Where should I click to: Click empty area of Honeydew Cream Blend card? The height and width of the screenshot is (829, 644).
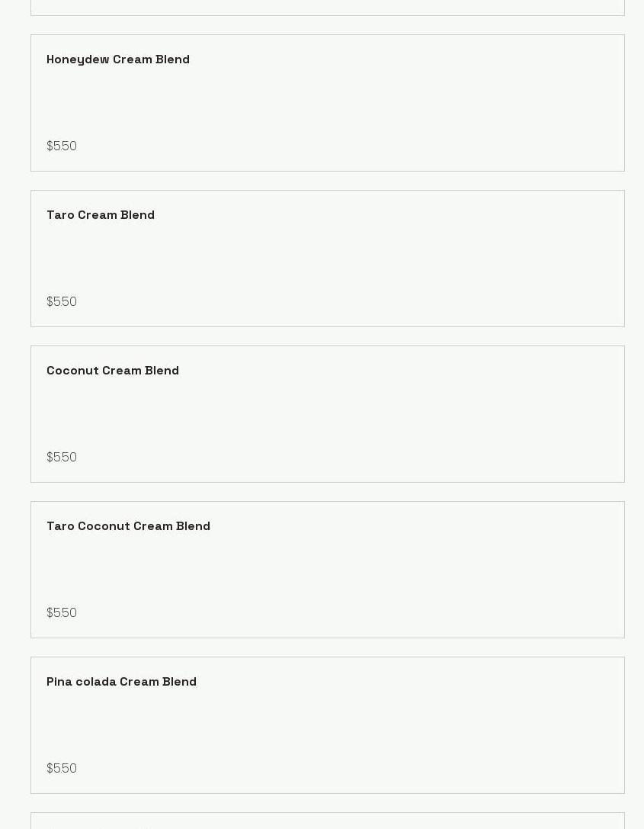pyautogui.click(x=328, y=103)
